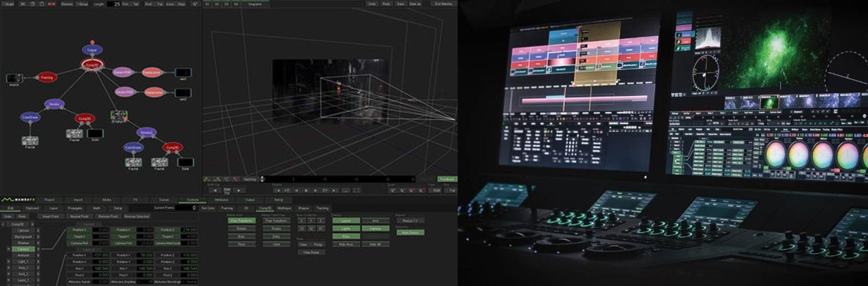Open the source clip thumbnail node
This screenshot has width=868, height=286.
[x=14, y=77]
